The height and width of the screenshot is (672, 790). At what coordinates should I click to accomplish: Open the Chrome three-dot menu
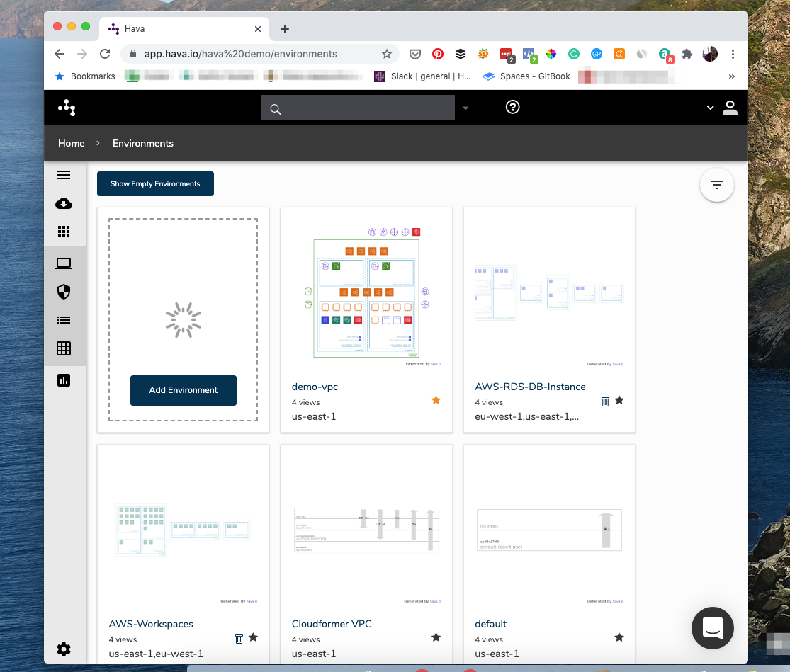(733, 54)
